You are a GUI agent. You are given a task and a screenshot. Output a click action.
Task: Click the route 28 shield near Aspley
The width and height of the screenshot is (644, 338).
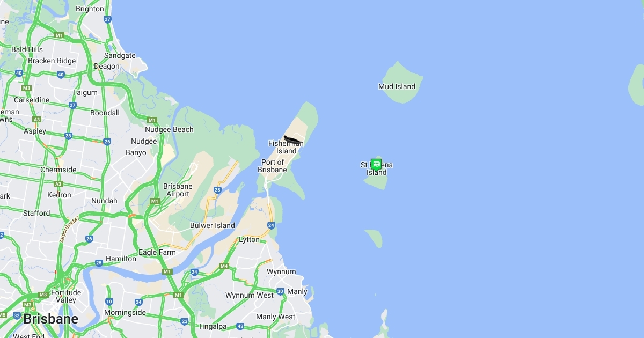pyautogui.click(x=68, y=136)
